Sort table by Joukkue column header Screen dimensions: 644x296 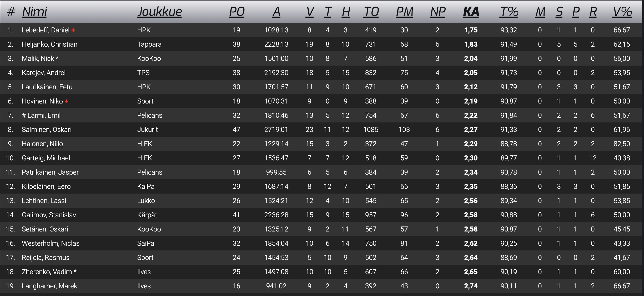coord(159,12)
